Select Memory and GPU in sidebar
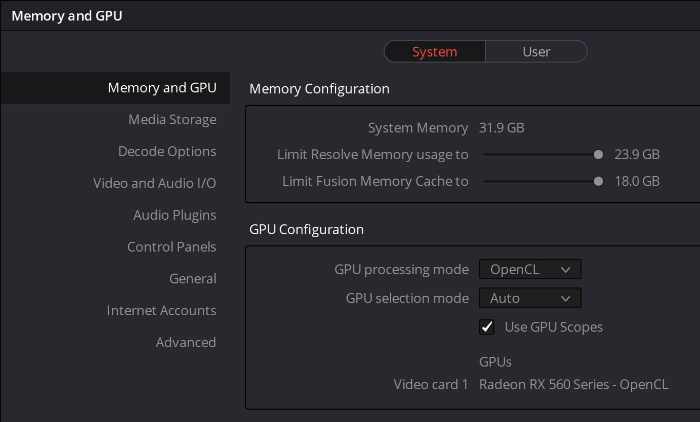700x422 pixels. 161,88
